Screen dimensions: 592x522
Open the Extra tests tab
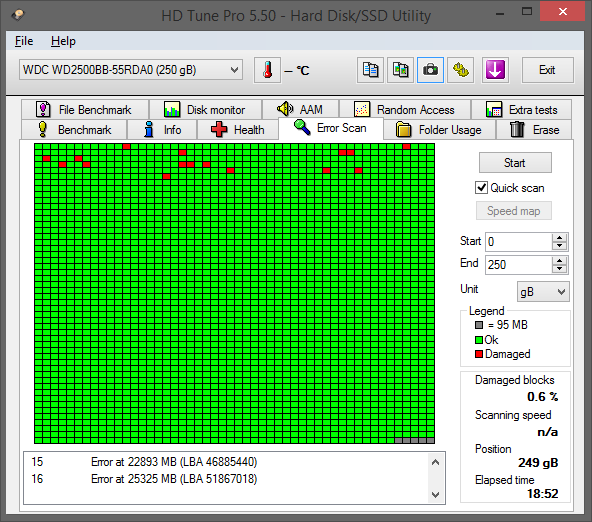point(521,110)
